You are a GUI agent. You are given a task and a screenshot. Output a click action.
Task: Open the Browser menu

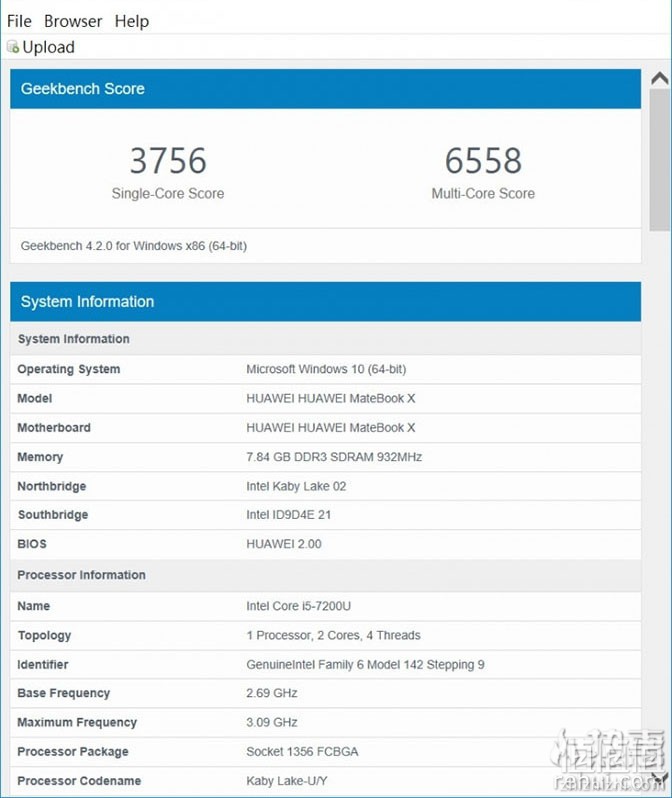(x=73, y=21)
